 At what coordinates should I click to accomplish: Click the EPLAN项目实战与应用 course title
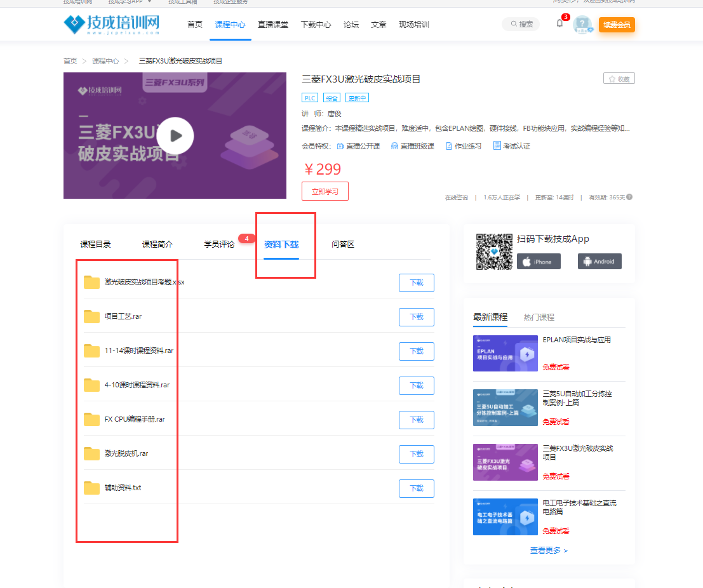click(x=577, y=340)
